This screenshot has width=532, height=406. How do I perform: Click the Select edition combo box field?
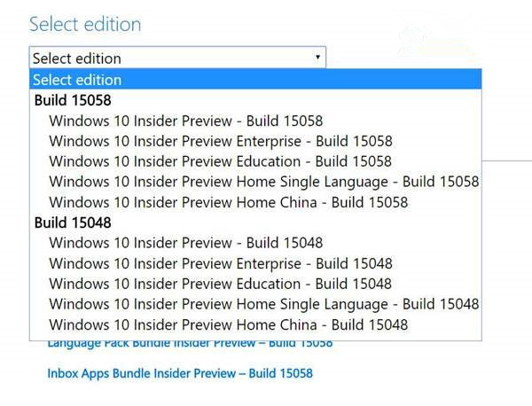point(168,58)
